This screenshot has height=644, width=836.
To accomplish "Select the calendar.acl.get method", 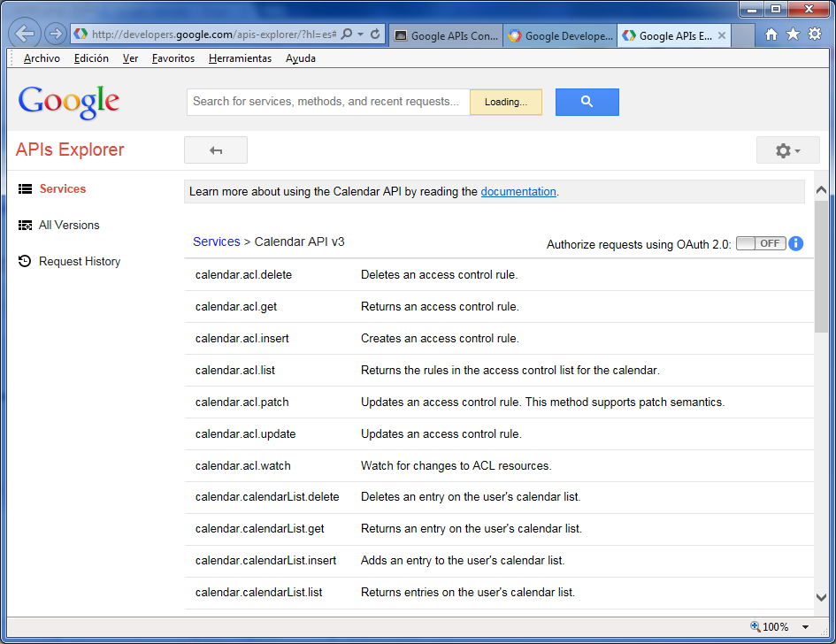I will click(x=235, y=307).
